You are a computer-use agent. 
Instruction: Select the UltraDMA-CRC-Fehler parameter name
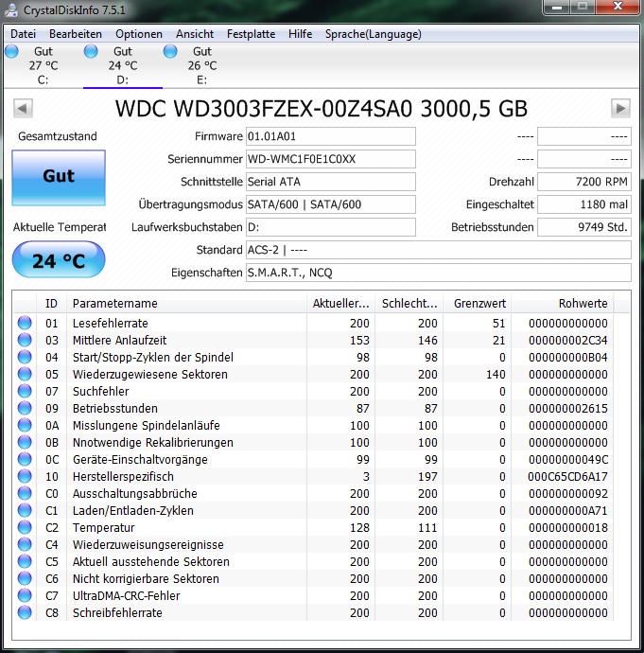pyautogui.click(x=127, y=596)
